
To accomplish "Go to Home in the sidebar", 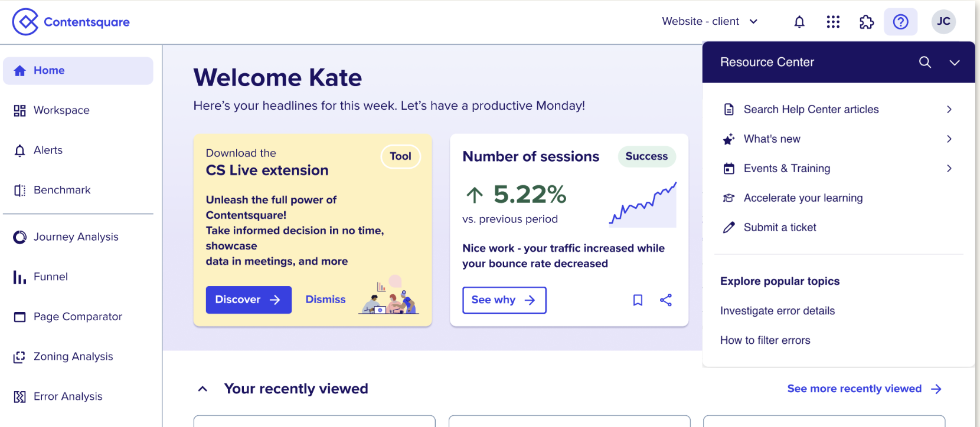I will 78,71.
